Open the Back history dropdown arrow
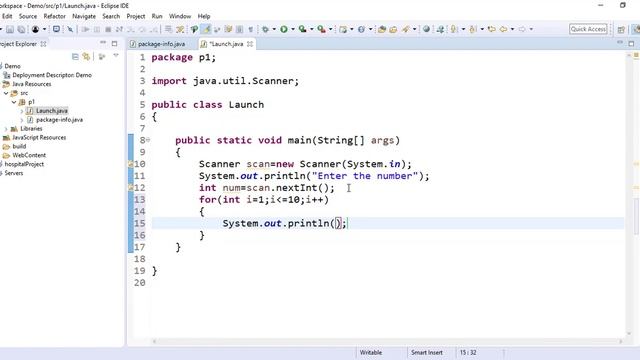This screenshot has height=360, width=640. (x=512, y=29)
